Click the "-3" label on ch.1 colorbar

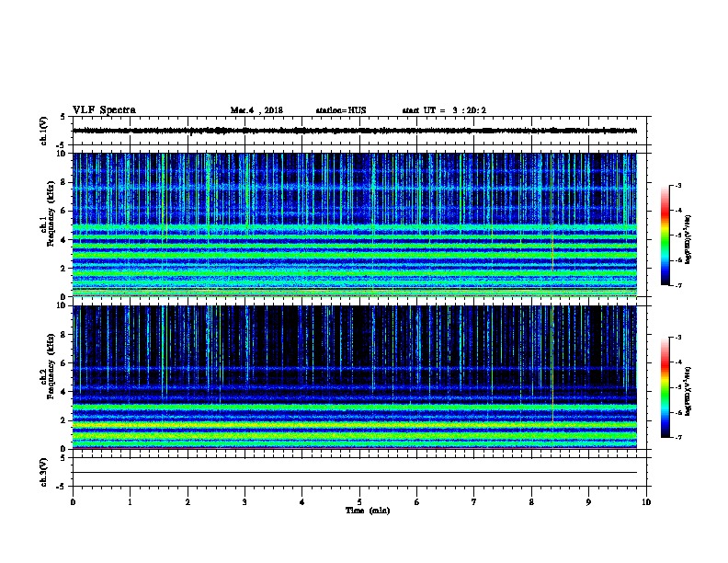[677, 185]
